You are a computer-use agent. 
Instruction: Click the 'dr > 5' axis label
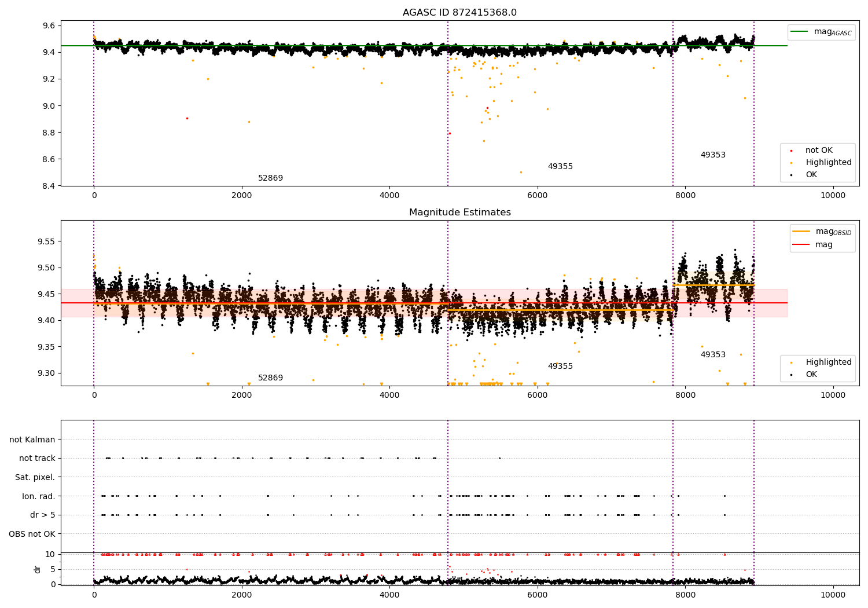(x=43, y=515)
